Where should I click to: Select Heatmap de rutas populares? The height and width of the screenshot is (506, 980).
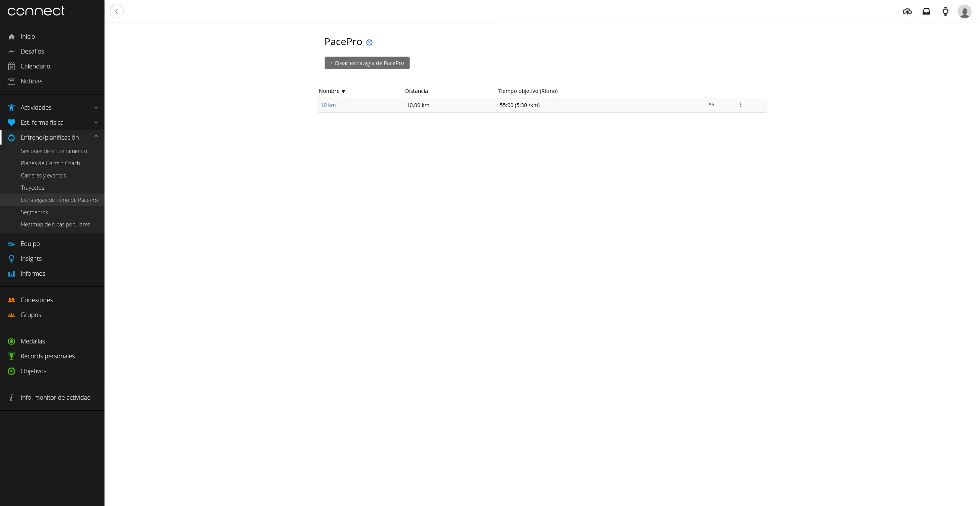point(56,225)
